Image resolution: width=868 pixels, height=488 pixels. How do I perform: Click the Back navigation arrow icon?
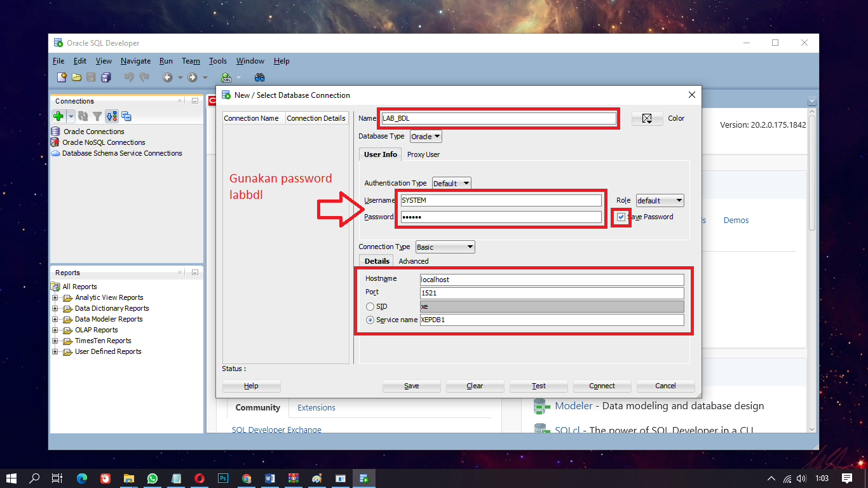click(167, 78)
